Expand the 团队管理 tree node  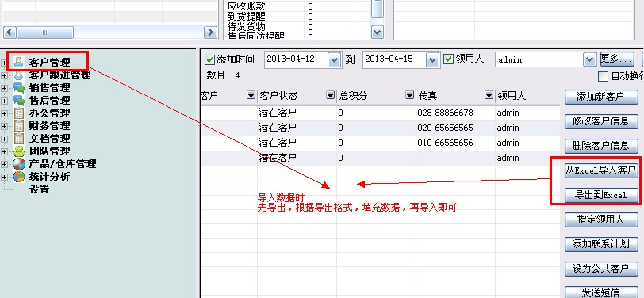point(5,152)
